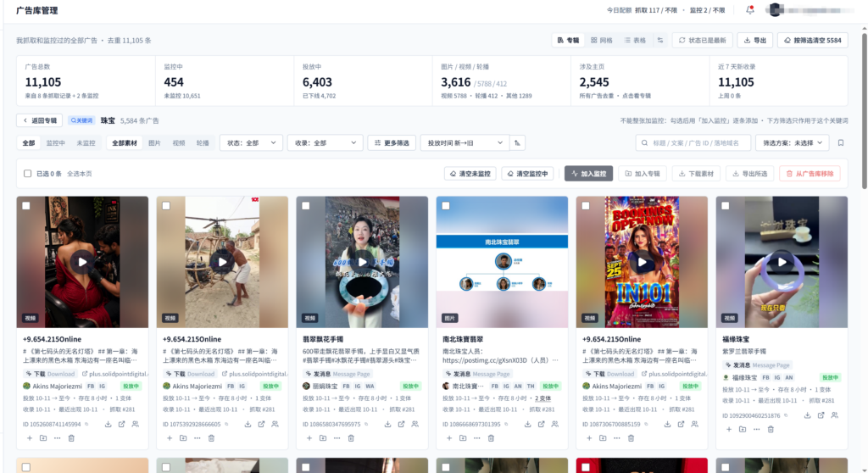Filter materials by 轮播 tab
868x473 pixels.
(x=203, y=143)
